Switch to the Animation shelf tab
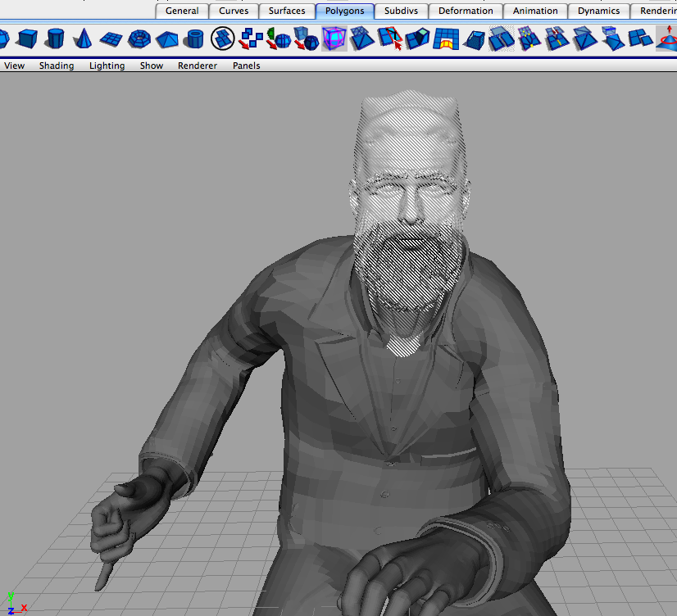The image size is (677, 616). click(535, 11)
